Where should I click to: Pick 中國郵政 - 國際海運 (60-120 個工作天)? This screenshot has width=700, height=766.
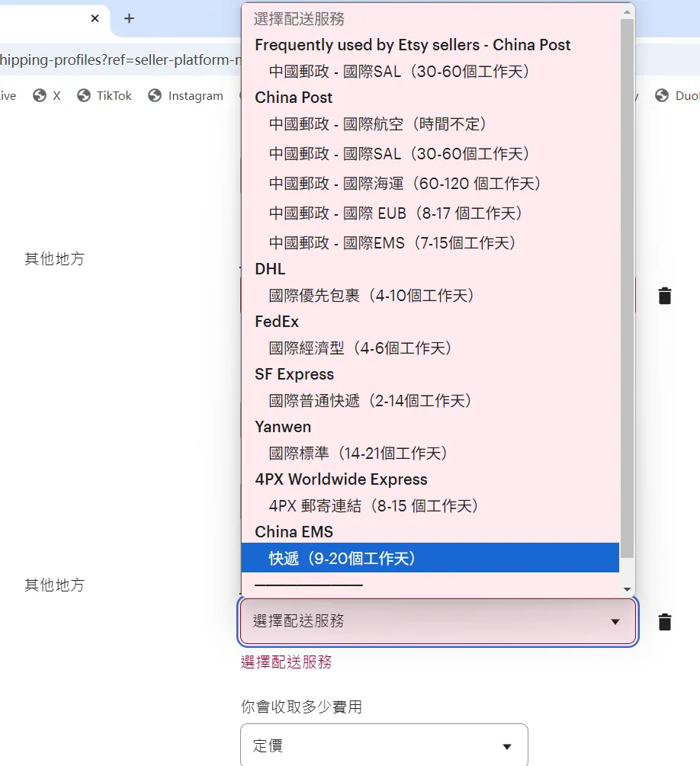tap(430, 184)
